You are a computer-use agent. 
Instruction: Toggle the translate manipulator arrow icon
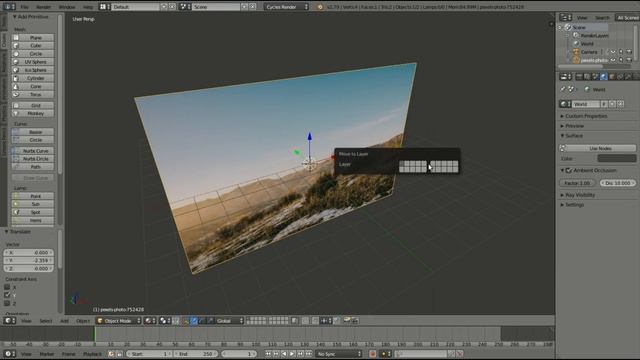(x=194, y=321)
